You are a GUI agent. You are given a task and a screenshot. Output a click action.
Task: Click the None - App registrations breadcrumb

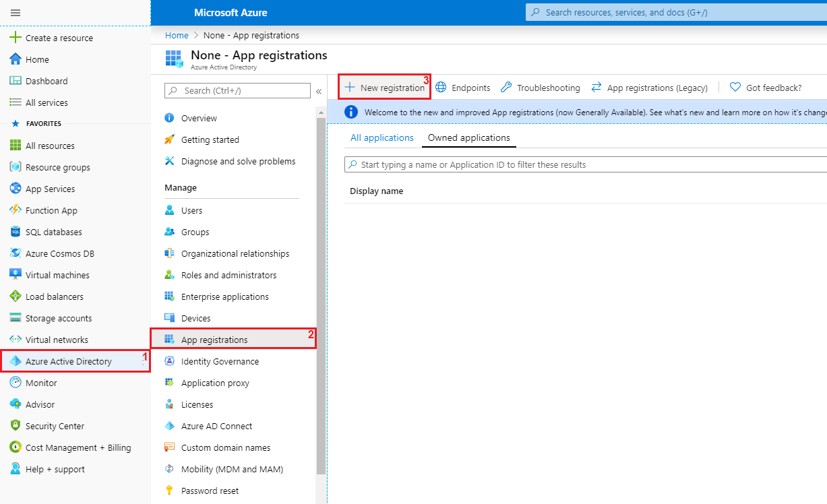[251, 35]
